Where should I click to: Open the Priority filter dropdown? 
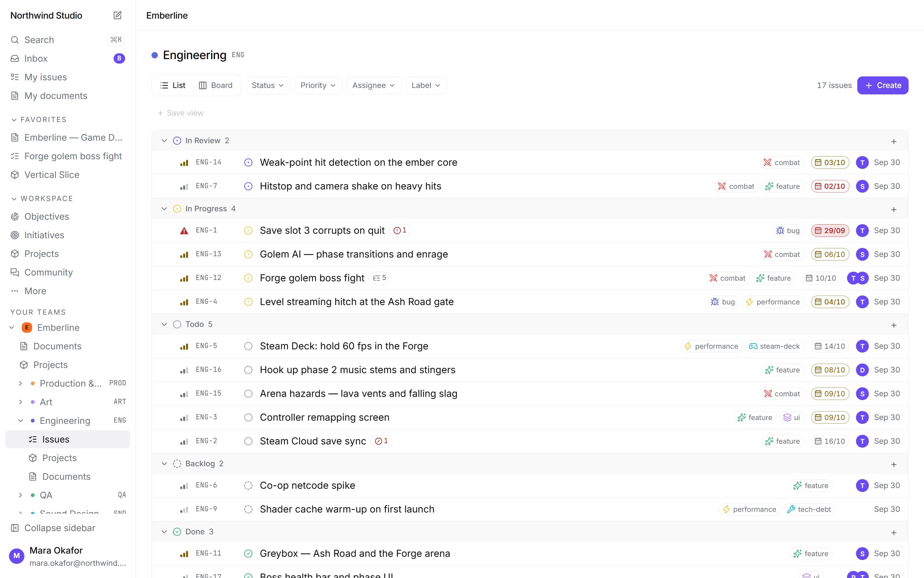click(x=318, y=85)
